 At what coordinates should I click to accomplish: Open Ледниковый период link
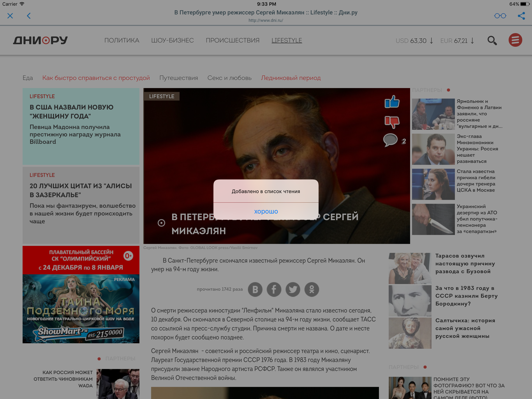291,78
